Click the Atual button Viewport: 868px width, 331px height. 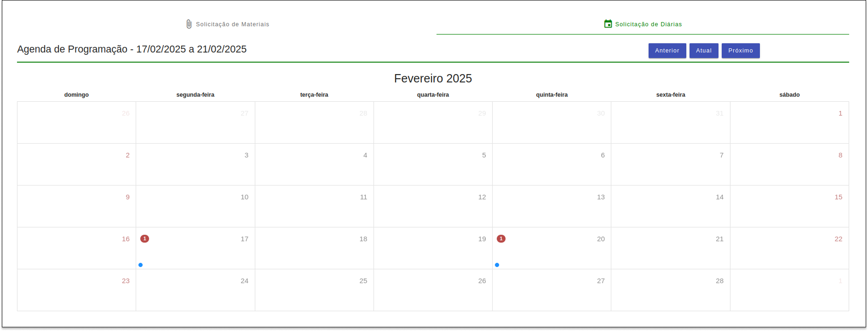tap(703, 51)
